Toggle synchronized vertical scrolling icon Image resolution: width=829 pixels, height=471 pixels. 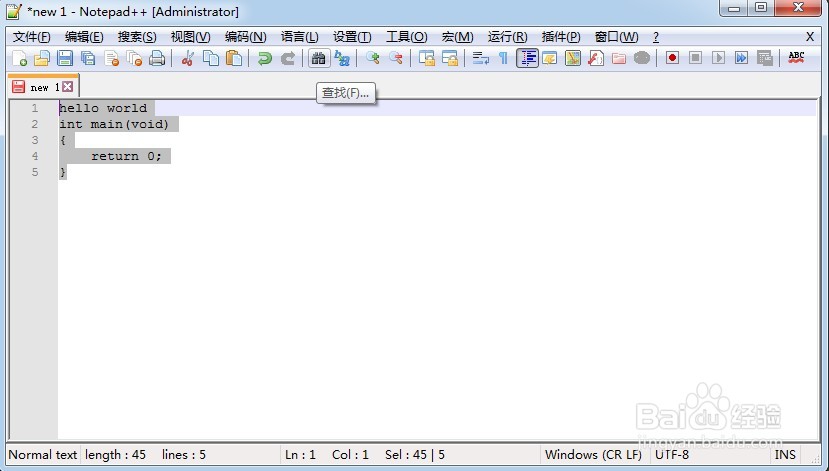427,58
